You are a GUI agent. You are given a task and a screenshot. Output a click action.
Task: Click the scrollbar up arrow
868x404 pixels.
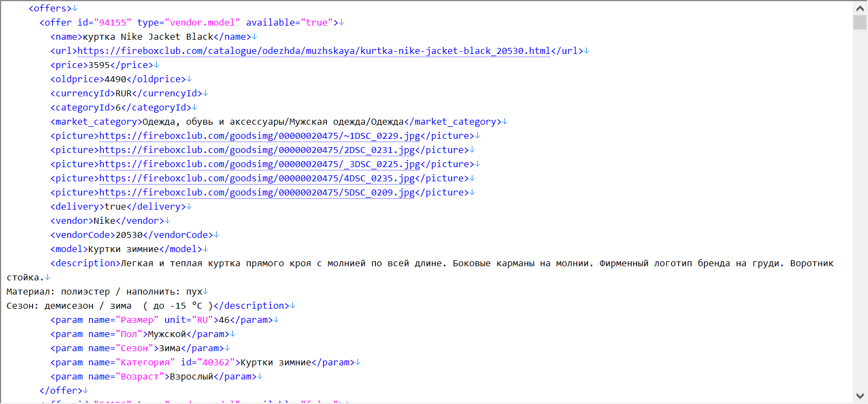860,7
